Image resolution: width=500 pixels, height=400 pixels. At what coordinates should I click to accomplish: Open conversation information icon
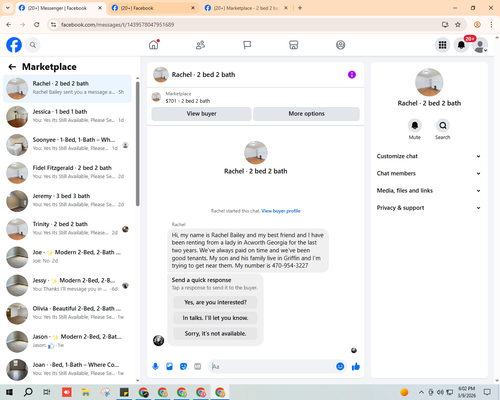(352, 75)
